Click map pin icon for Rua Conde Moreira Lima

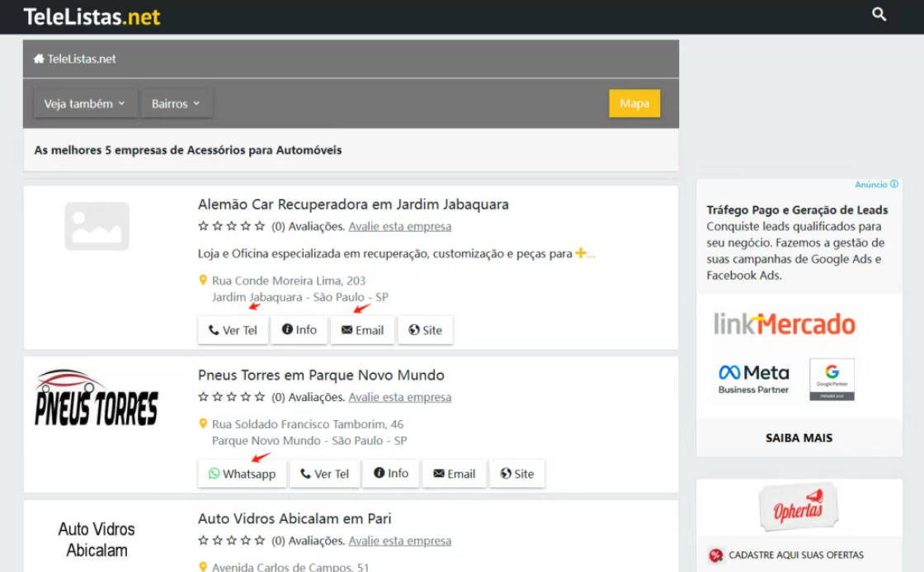point(203,281)
